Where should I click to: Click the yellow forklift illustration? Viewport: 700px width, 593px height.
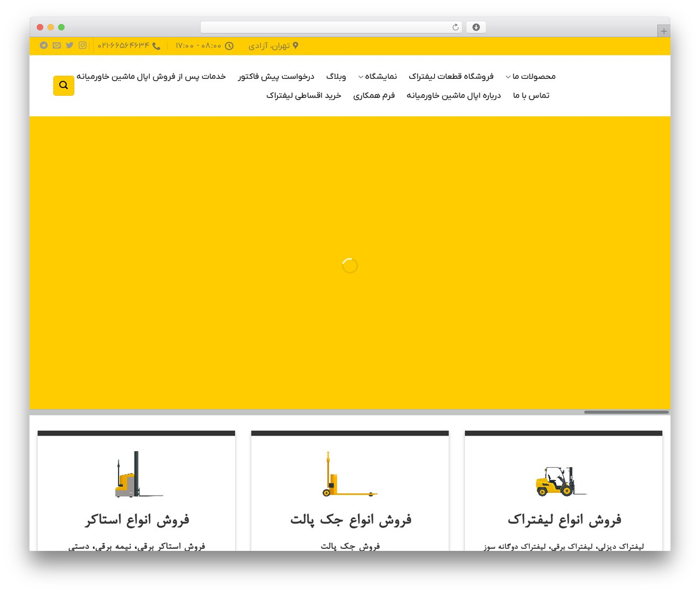(x=561, y=481)
